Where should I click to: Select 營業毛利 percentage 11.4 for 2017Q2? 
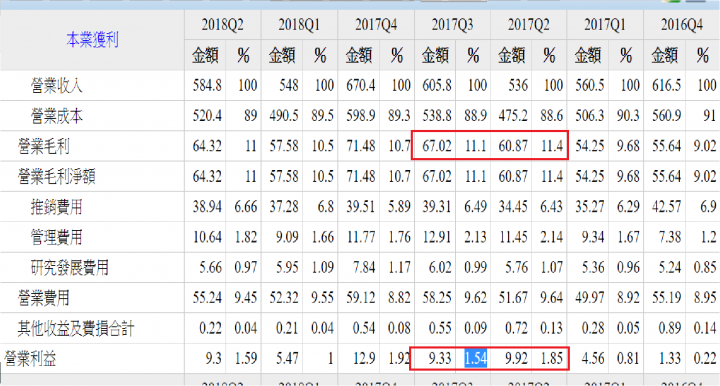tap(552, 146)
